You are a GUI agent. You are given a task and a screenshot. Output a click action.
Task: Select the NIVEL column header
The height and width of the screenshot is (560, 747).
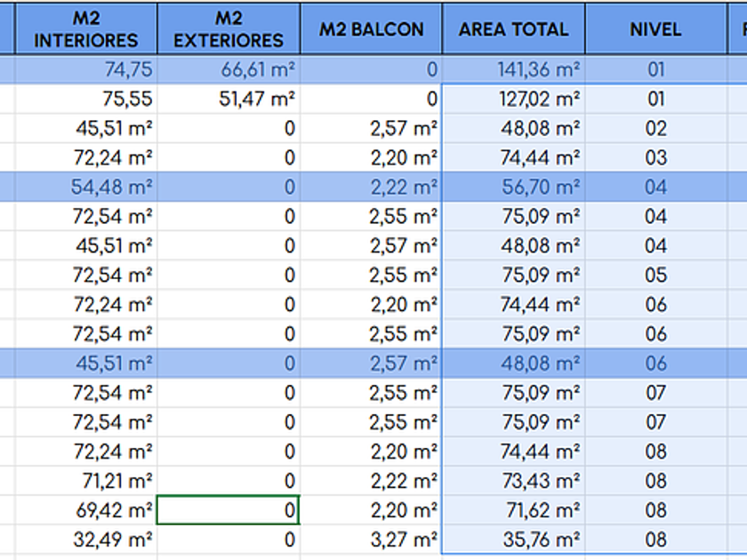[655, 29]
